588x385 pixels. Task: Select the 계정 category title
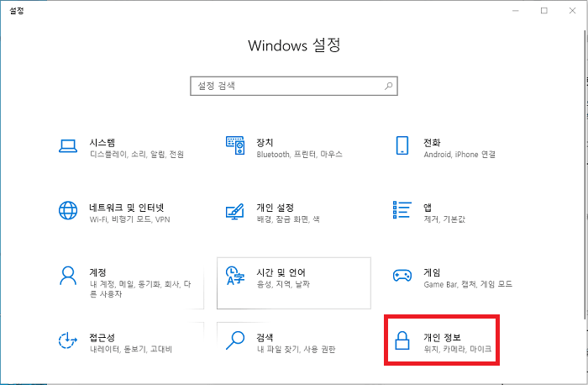pos(97,272)
